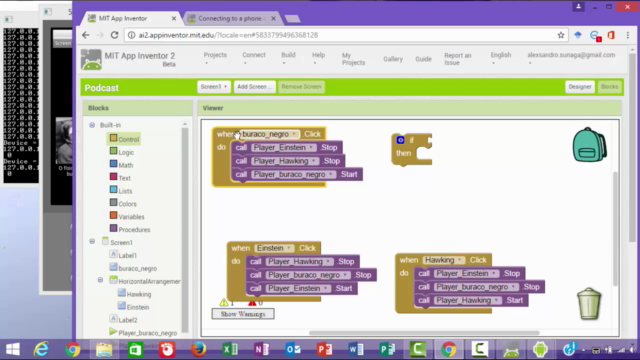Image resolution: width=640 pixels, height=360 pixels.
Task: Click the red error triangle icon
Action: [252, 302]
